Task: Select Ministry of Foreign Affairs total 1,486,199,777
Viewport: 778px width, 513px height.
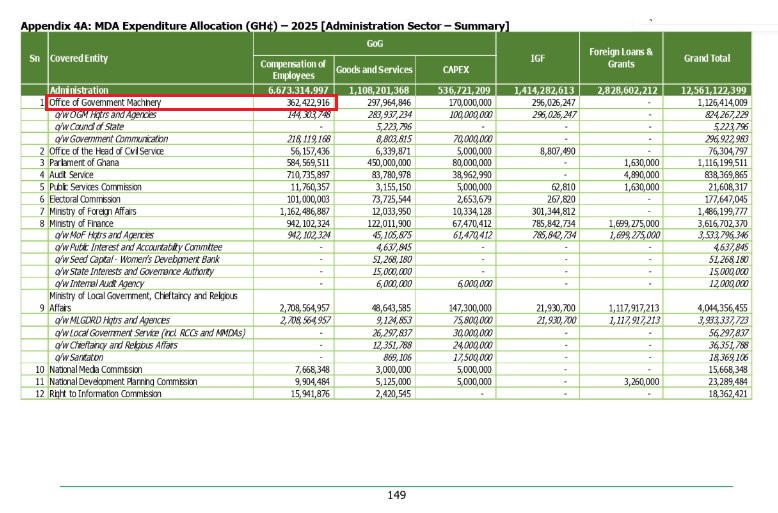Action: point(722,211)
